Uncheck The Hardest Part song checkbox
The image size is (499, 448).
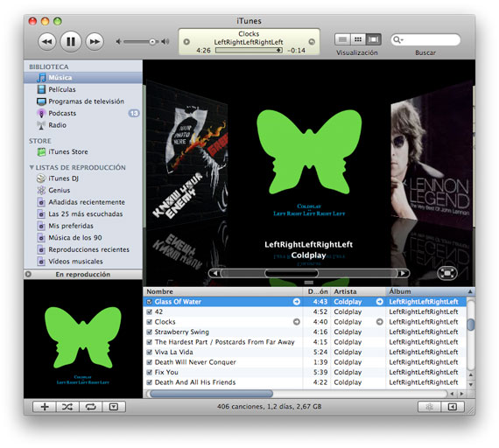point(149,342)
